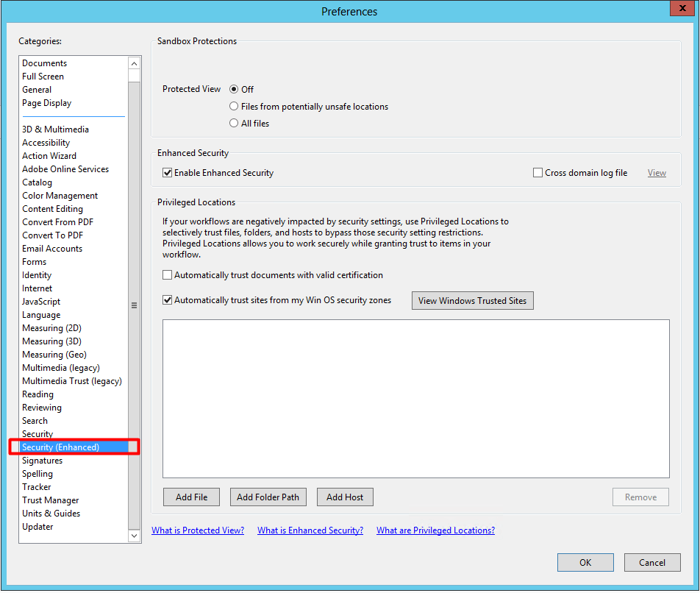This screenshot has height=593, width=700.
Task: Check automatically trust documents with valid certification
Action: pyautogui.click(x=168, y=275)
